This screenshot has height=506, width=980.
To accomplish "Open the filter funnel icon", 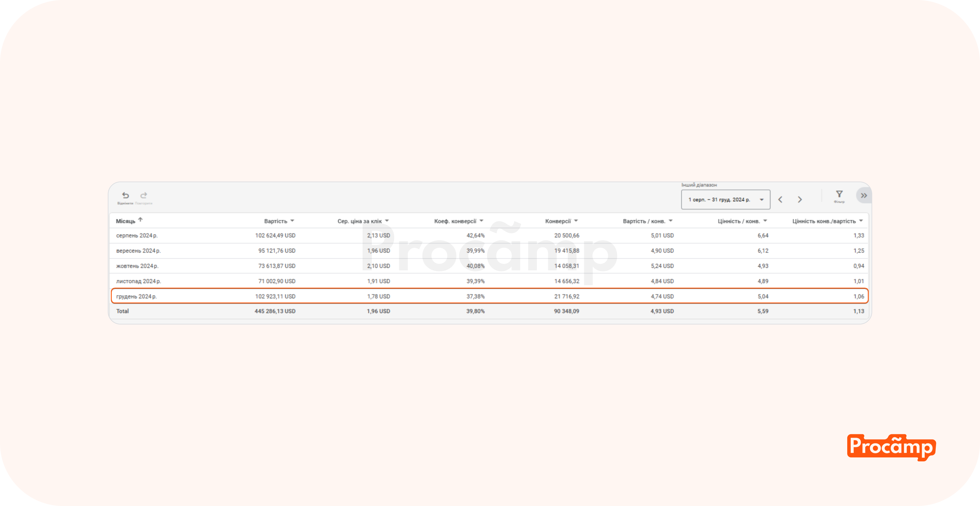I will [x=839, y=194].
